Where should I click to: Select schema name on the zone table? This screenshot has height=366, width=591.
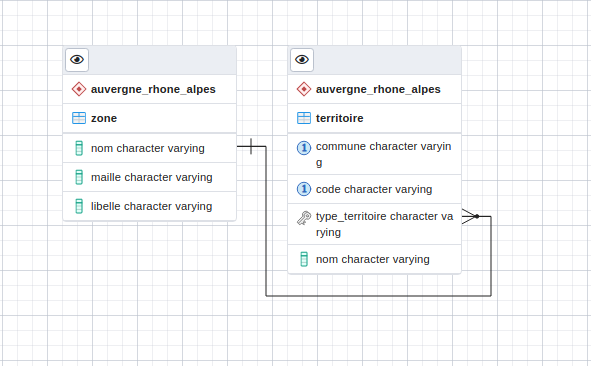click(x=153, y=89)
